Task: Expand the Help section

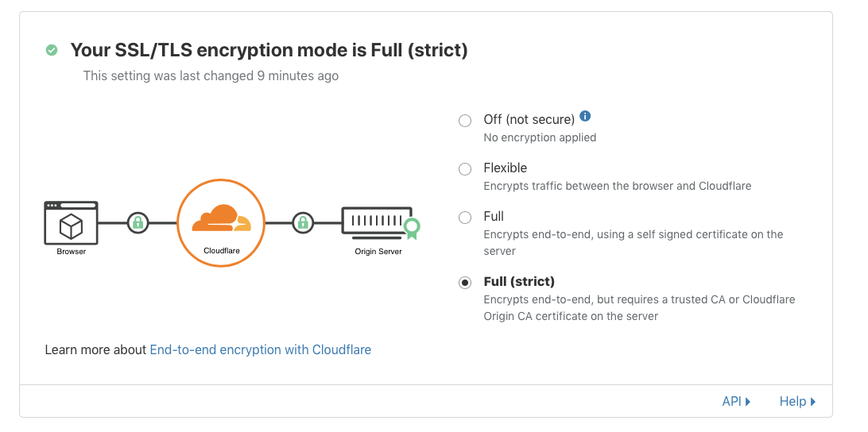Action: pyautogui.click(x=797, y=402)
